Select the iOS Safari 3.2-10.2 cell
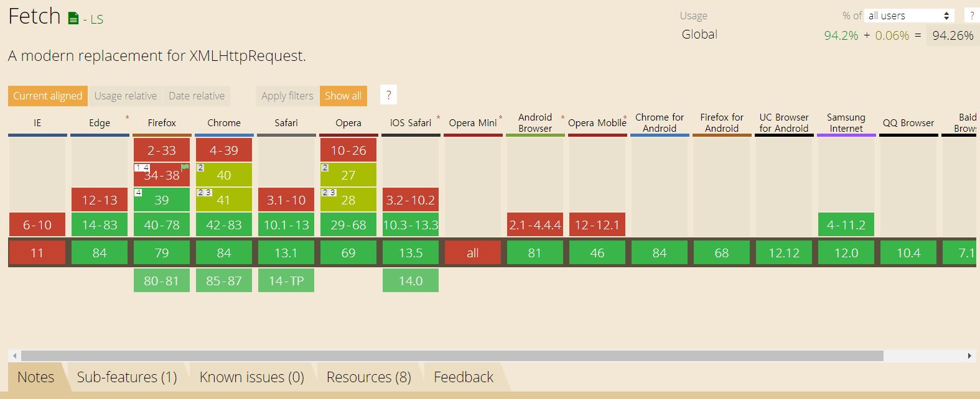 411,199
